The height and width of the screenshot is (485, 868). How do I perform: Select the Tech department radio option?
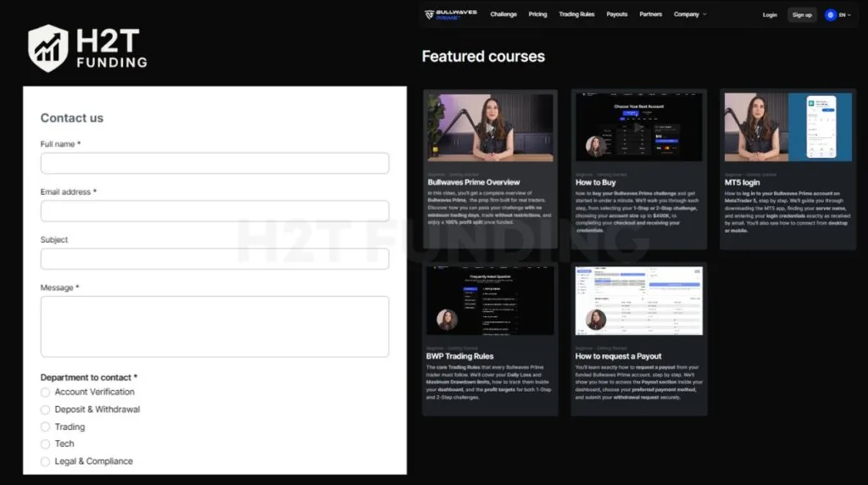[46, 444]
